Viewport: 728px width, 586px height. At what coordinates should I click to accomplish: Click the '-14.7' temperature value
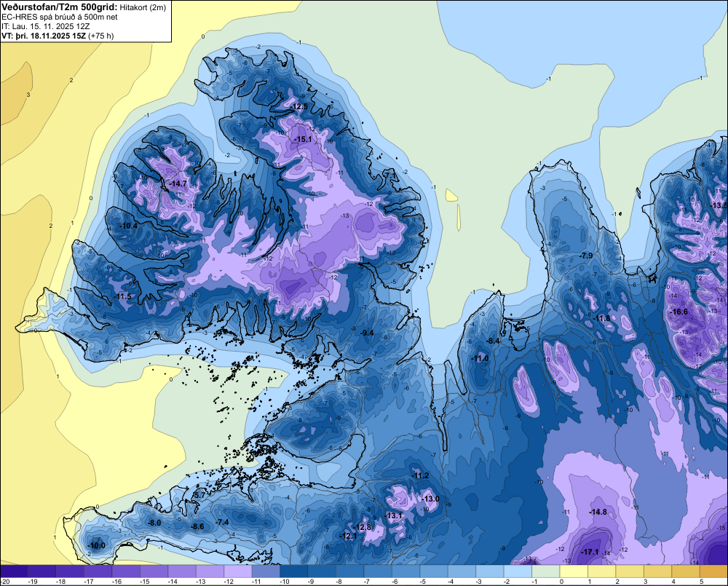click(x=178, y=183)
